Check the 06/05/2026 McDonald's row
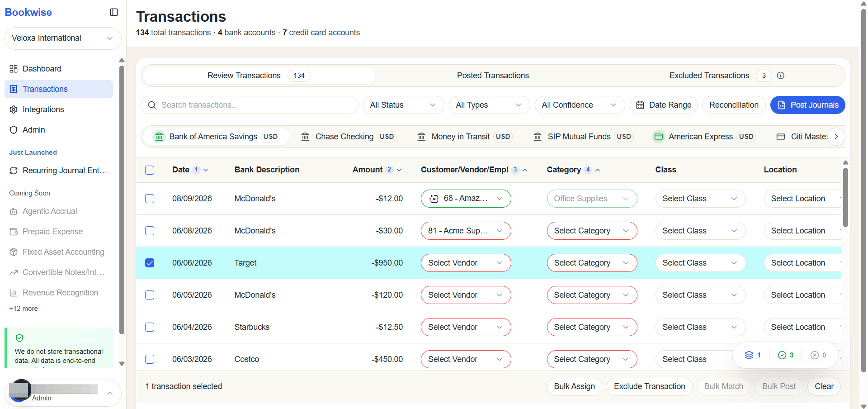Screen dimensions: 868x409 click(150, 295)
